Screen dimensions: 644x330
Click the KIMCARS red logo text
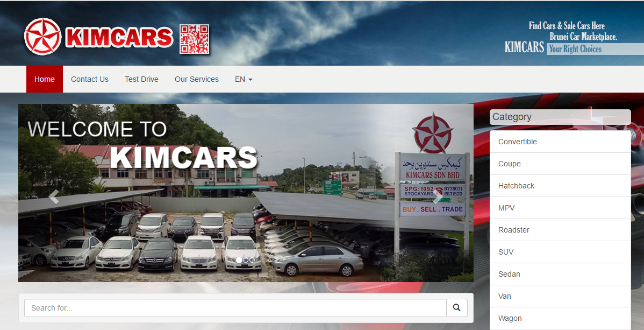(x=119, y=38)
